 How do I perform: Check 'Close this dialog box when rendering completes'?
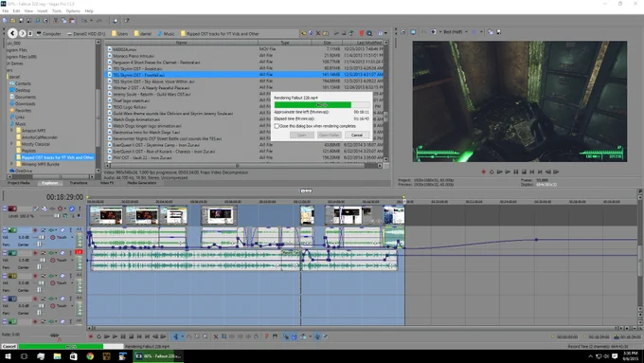click(x=277, y=126)
